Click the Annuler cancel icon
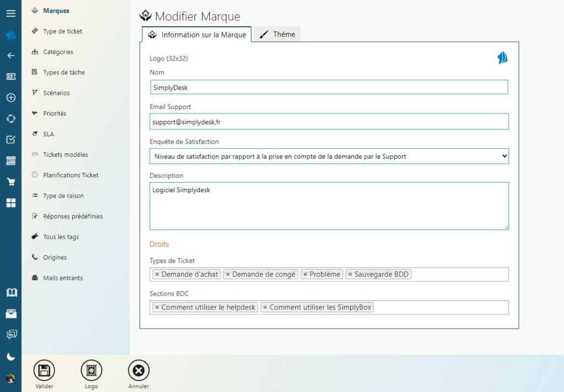Viewport: 564px width, 392px height. 138,371
